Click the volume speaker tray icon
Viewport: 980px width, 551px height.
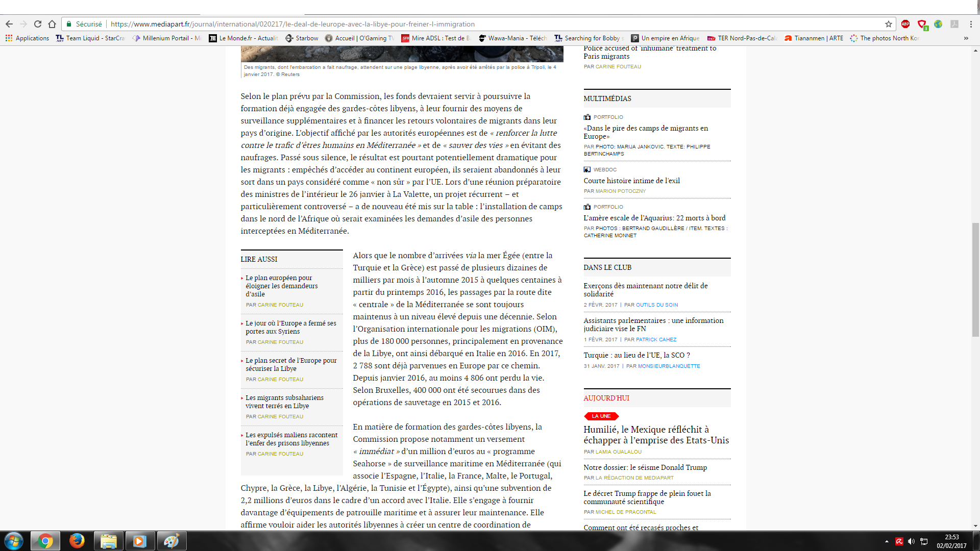pos(911,541)
